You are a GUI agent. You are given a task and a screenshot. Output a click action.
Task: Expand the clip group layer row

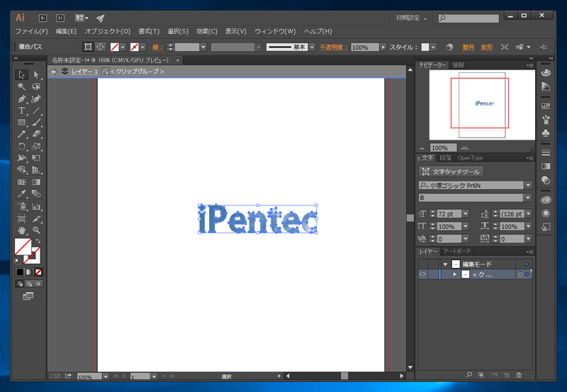(454, 274)
